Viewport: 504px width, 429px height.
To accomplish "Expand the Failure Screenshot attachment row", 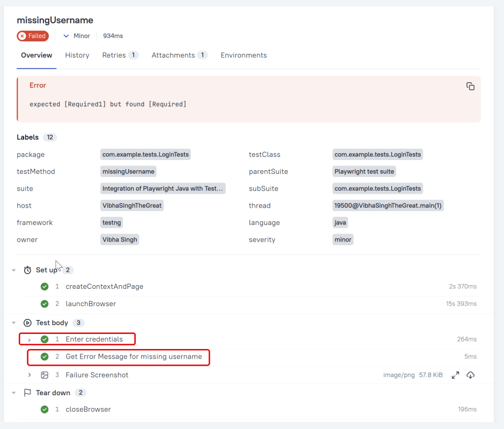I will 30,375.
